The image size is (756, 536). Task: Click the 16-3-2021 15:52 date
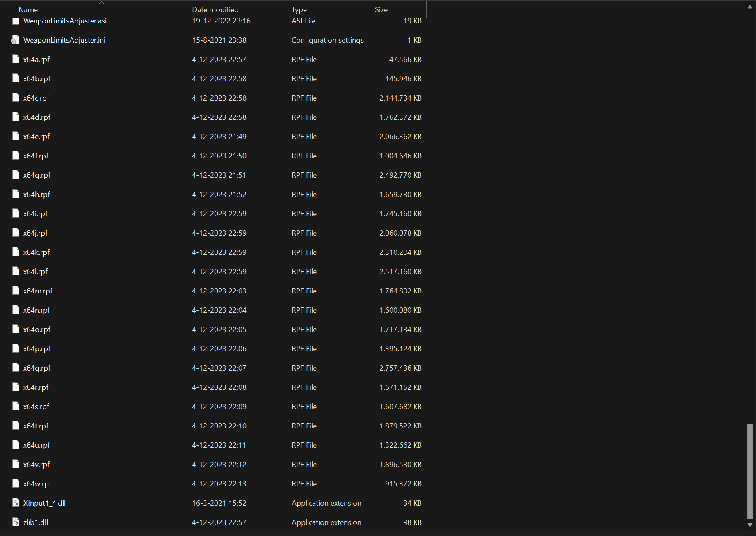[x=219, y=503]
